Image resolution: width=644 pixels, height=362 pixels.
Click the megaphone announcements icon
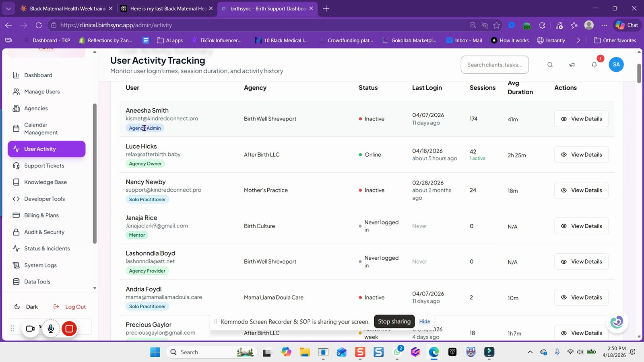[x=572, y=65]
